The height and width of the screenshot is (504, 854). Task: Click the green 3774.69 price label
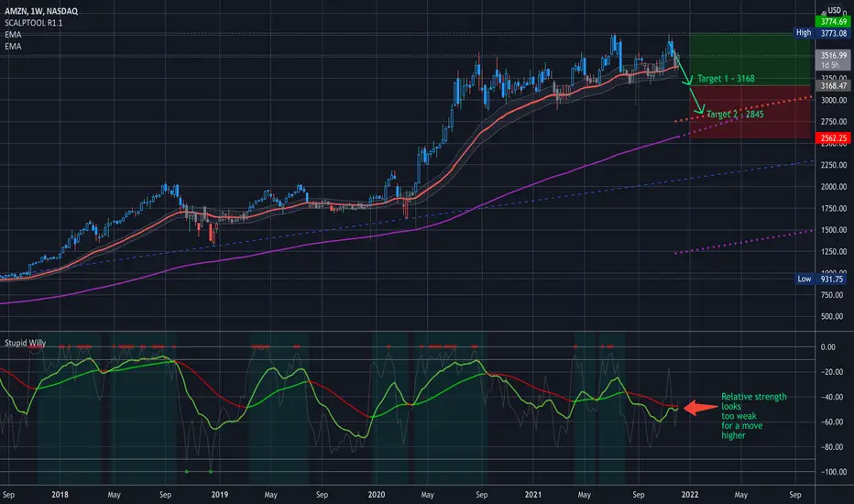pos(833,22)
